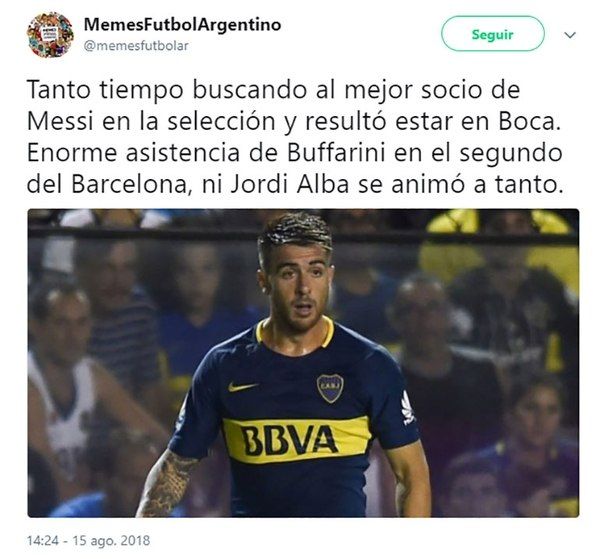Click the name Jordi Alba in the tweet
The height and width of the screenshot is (559, 600).
(290, 185)
